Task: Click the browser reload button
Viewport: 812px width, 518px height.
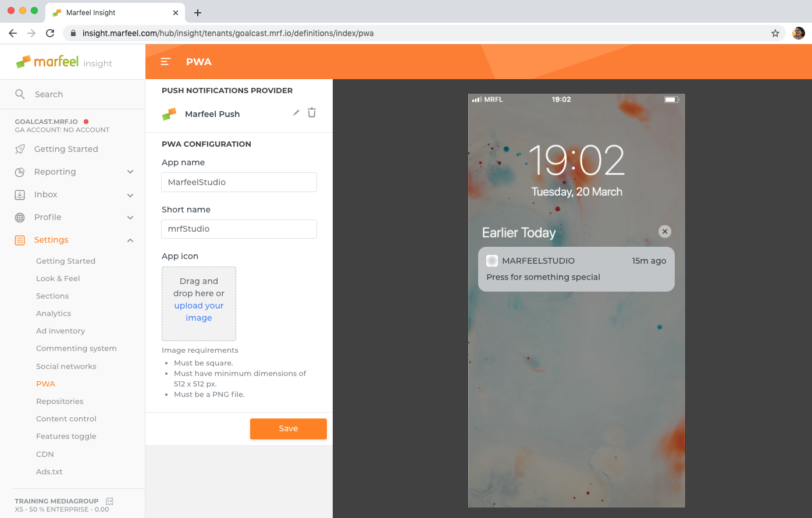Action: click(x=50, y=33)
